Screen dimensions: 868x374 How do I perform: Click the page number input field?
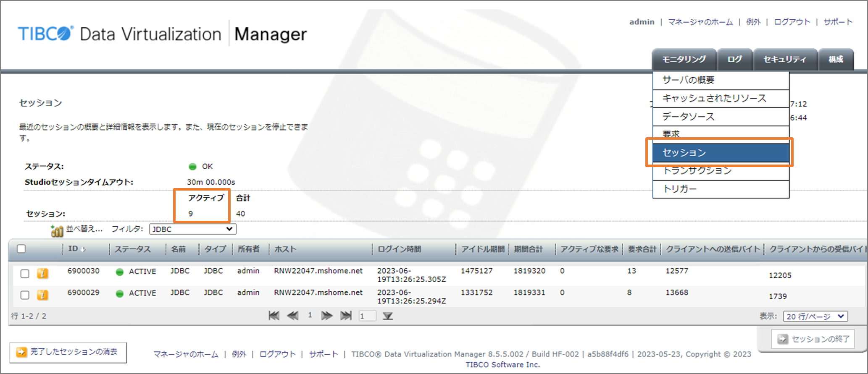click(x=367, y=316)
